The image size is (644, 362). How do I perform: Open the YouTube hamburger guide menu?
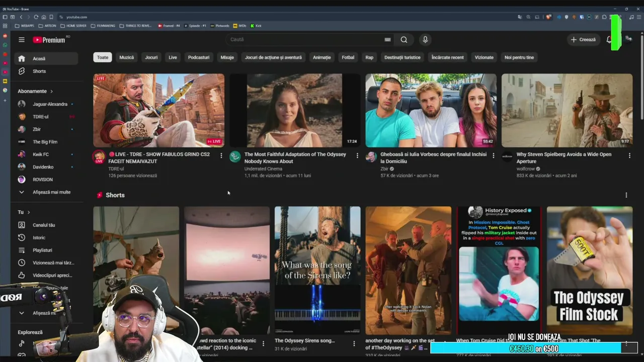[x=22, y=40]
